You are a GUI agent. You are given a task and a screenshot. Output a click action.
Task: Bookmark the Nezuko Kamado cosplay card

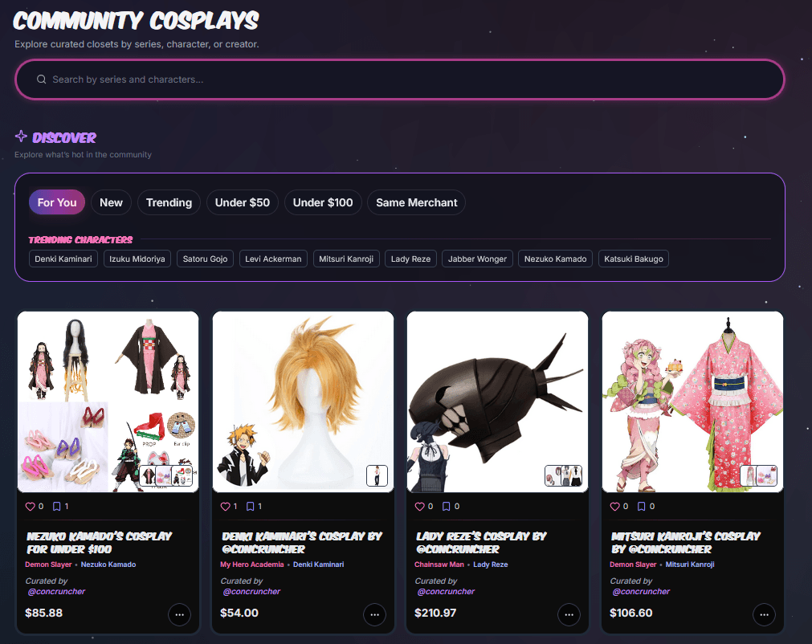point(57,507)
